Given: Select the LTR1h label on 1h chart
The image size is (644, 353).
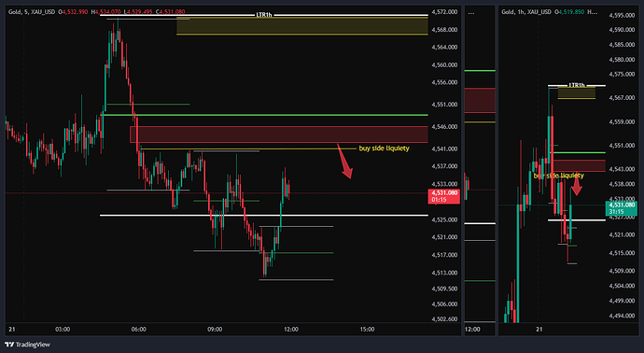Looking at the screenshot, I should [577, 85].
